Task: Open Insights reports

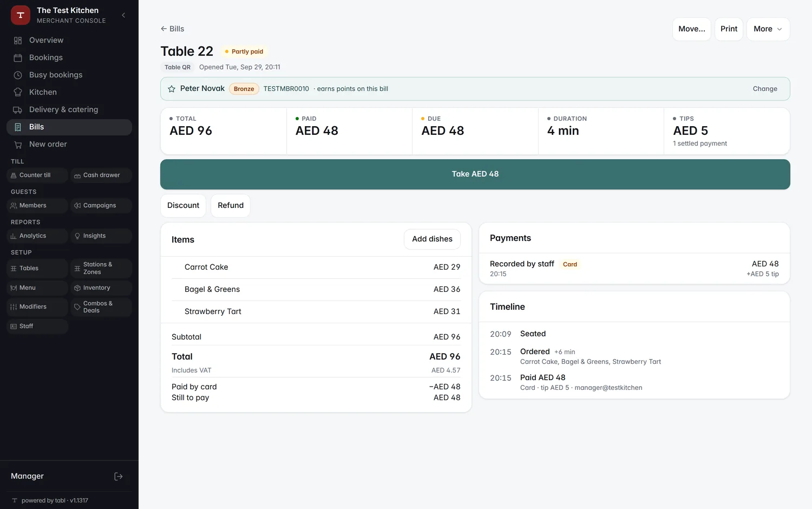Action: (101, 236)
